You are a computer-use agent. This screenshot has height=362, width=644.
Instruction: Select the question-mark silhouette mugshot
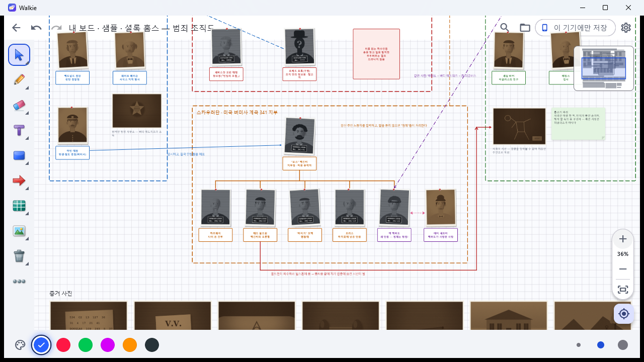300,47
